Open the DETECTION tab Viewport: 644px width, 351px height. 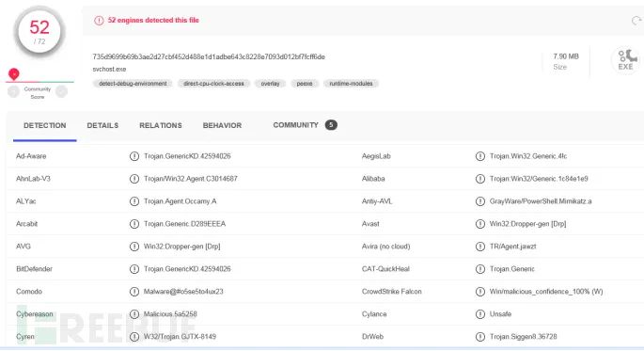[x=45, y=125]
